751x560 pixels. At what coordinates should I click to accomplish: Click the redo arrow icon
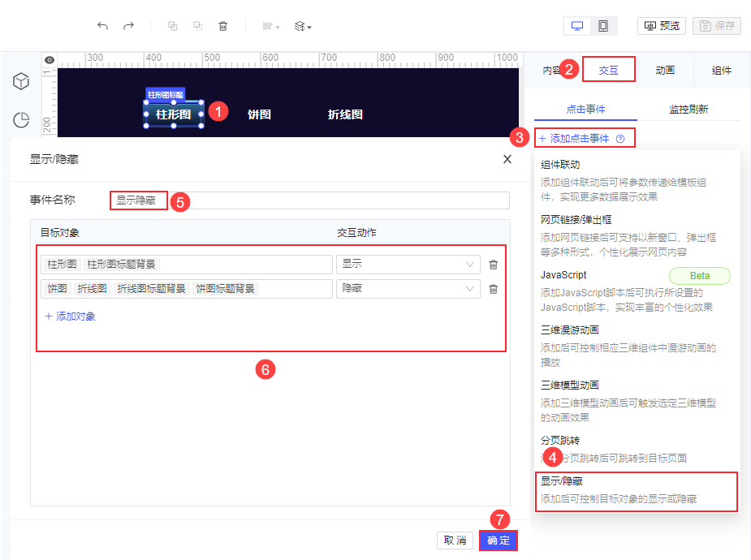click(x=128, y=26)
